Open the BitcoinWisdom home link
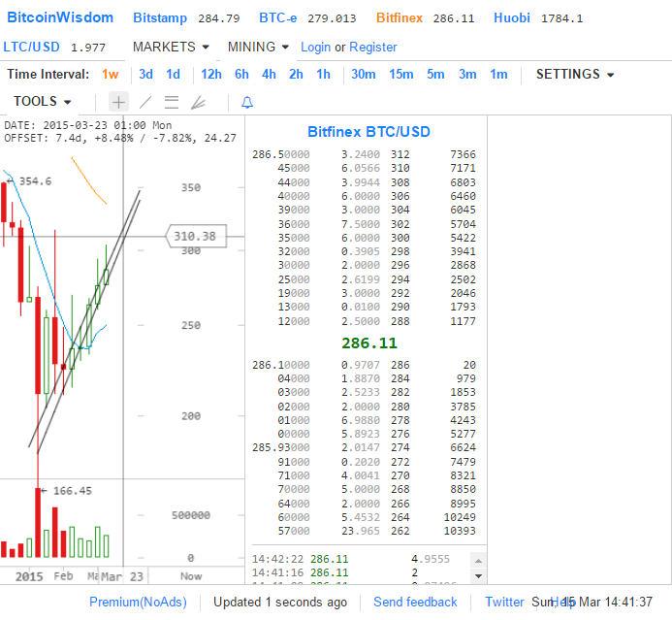672x620 pixels. pos(60,17)
